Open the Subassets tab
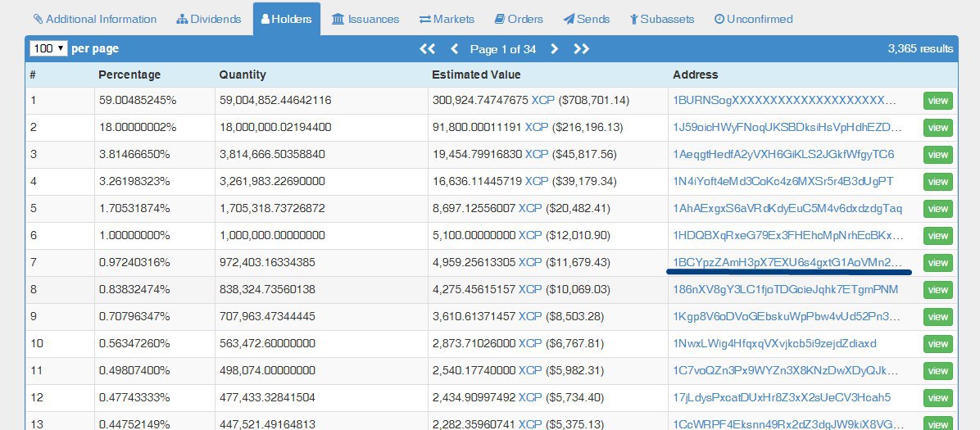980x430 pixels. [662, 19]
